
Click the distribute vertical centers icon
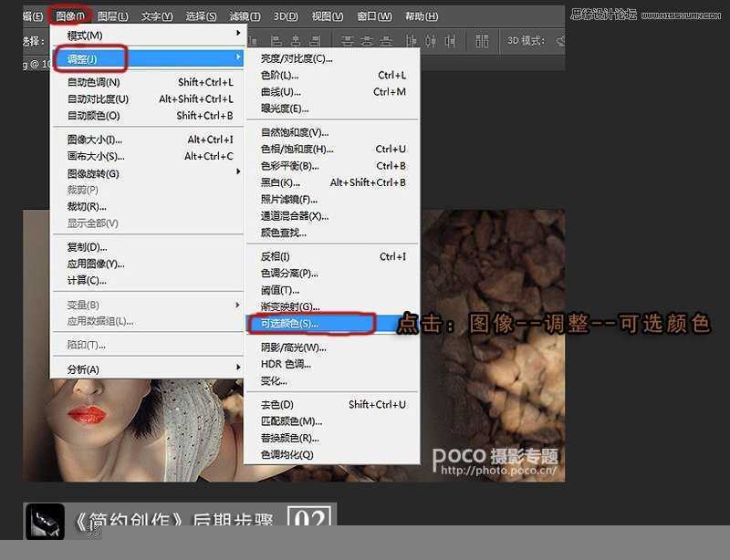tap(431, 38)
